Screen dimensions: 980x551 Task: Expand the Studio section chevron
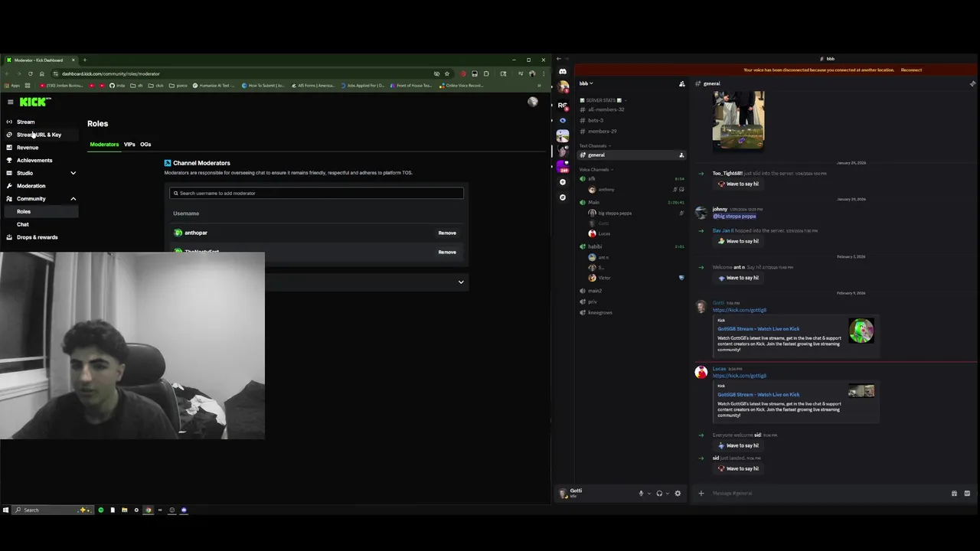pos(73,173)
